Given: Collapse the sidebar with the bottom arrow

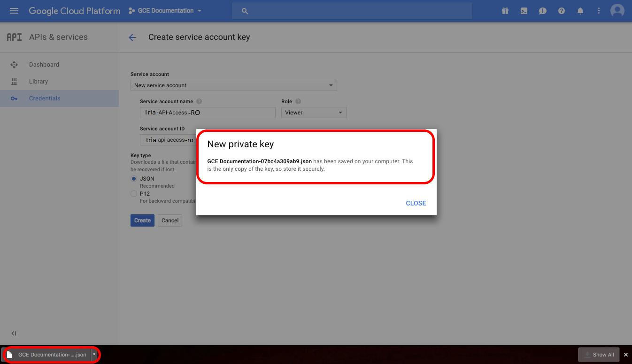Looking at the screenshot, I should tap(14, 334).
